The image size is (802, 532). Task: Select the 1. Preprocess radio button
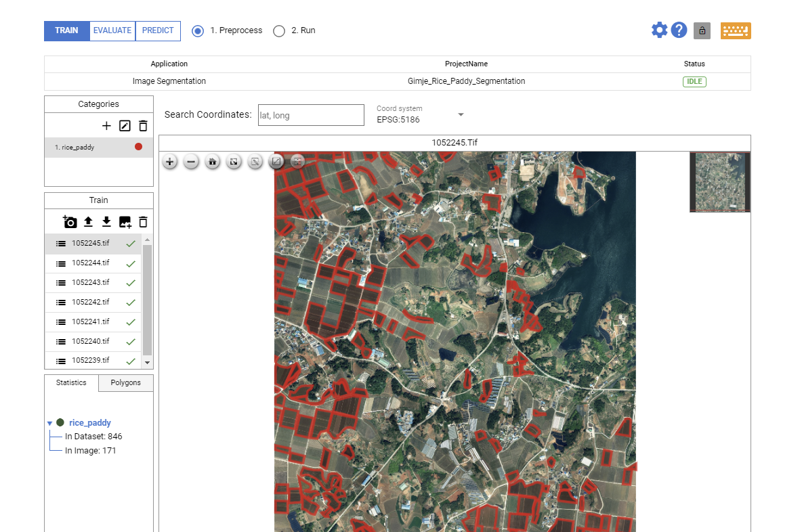click(x=198, y=31)
